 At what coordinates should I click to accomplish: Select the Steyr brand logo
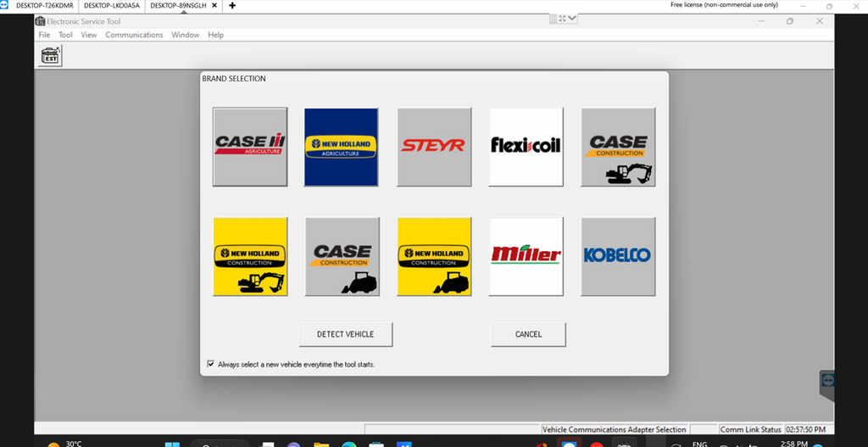tap(434, 146)
